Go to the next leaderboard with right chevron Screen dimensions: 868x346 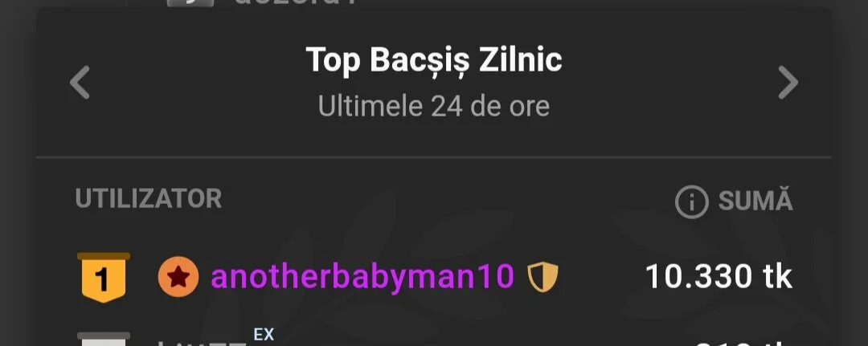[788, 83]
